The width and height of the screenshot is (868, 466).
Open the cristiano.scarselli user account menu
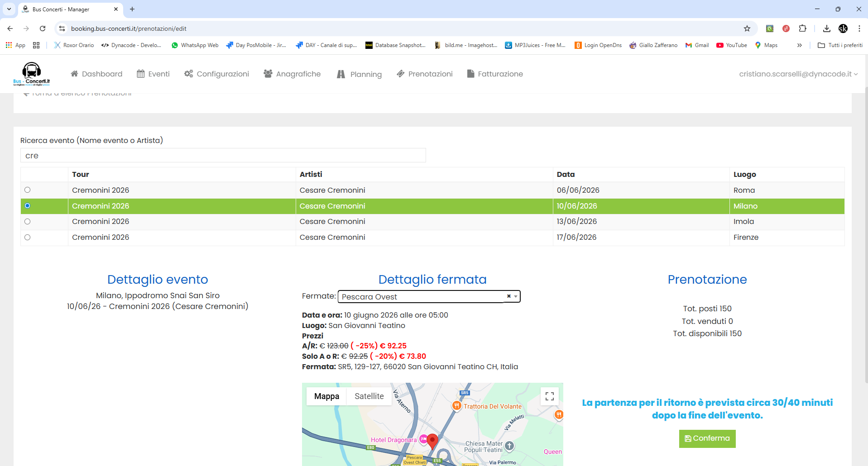tap(798, 74)
